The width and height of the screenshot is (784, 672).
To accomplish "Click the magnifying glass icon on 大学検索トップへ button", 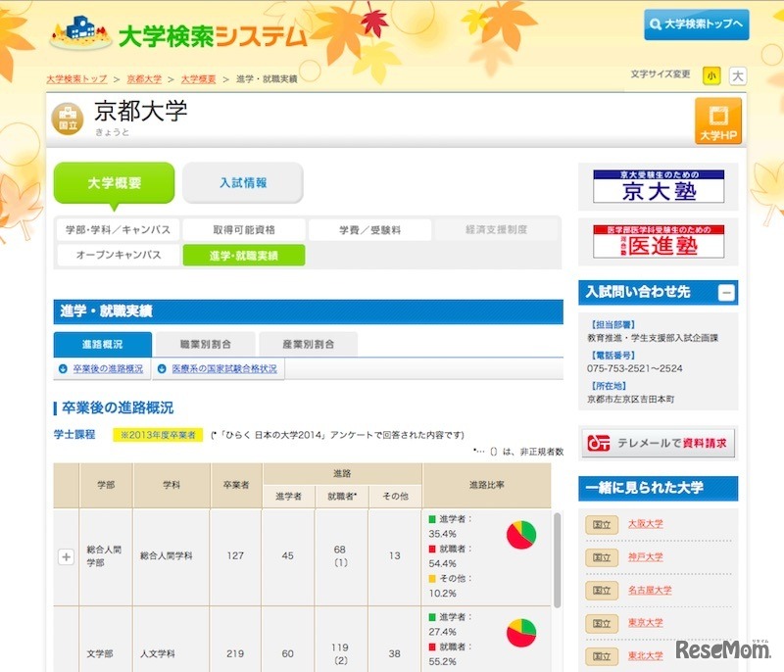I will [x=656, y=24].
